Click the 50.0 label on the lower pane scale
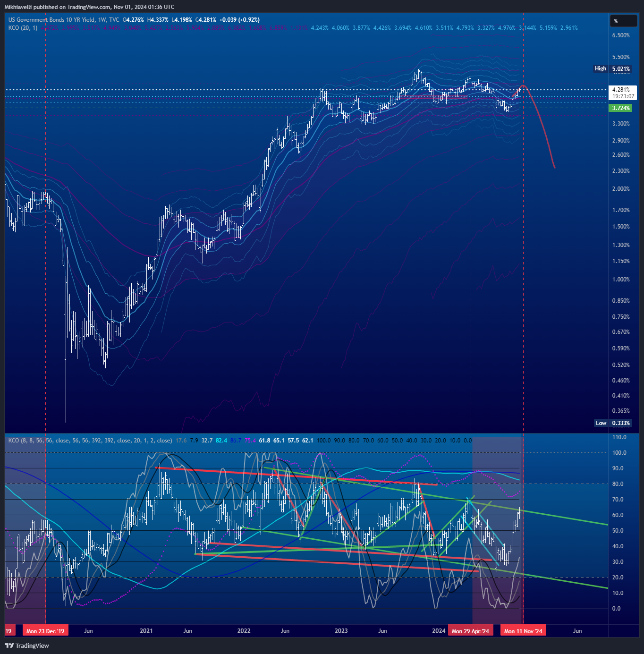 tap(618, 531)
